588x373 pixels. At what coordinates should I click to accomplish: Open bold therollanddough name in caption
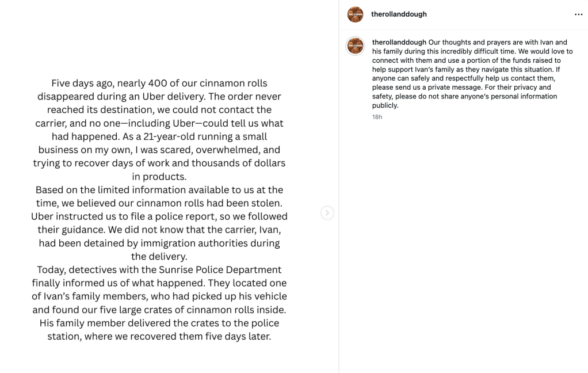(399, 43)
